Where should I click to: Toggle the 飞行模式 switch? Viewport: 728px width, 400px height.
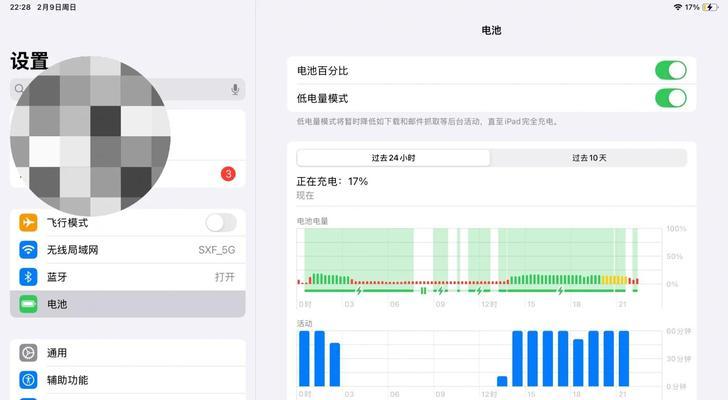[221, 223]
